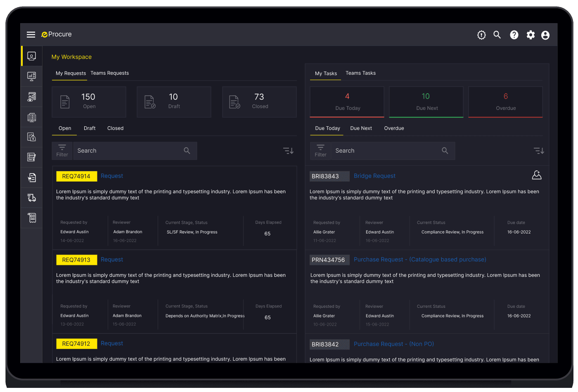Open the delivery truck sidebar icon
The image size is (578, 392).
pos(32,198)
